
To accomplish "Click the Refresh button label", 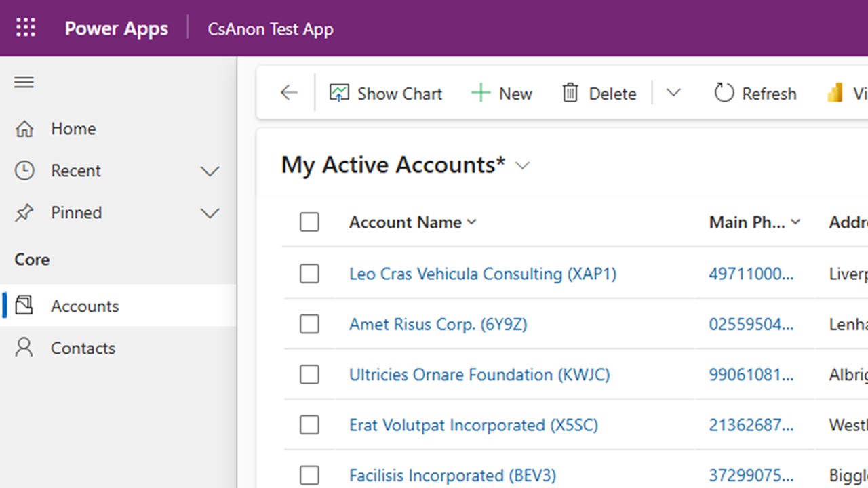I will coord(769,94).
